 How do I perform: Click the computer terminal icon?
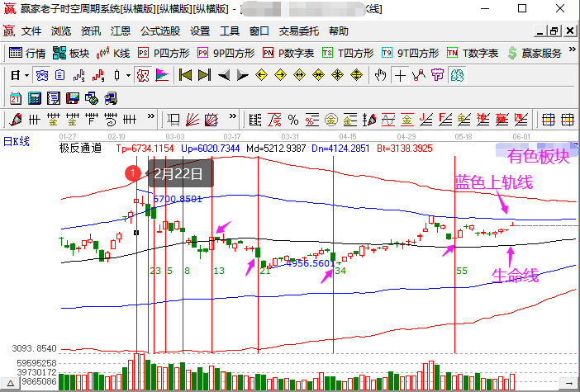click(x=111, y=98)
